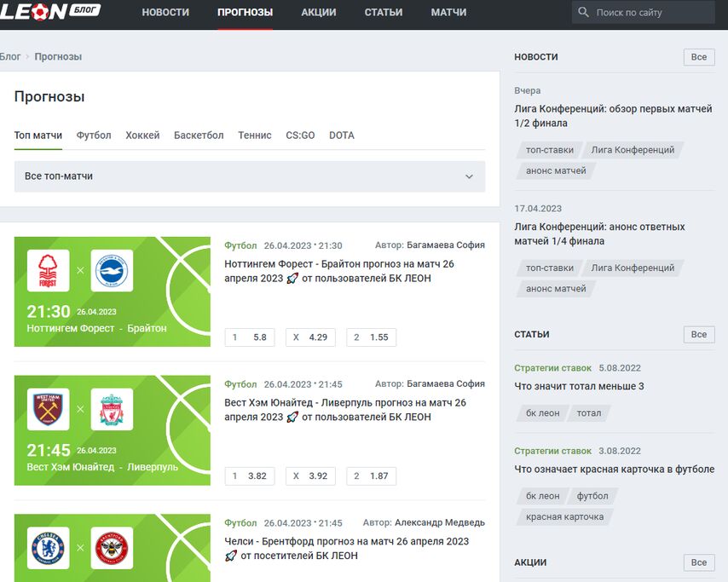Click the Brentford club crest
The width and height of the screenshot is (728, 582).
[x=112, y=548]
